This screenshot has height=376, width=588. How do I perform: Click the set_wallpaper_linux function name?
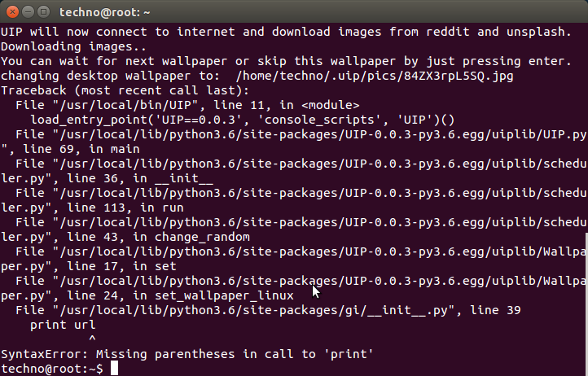point(224,295)
